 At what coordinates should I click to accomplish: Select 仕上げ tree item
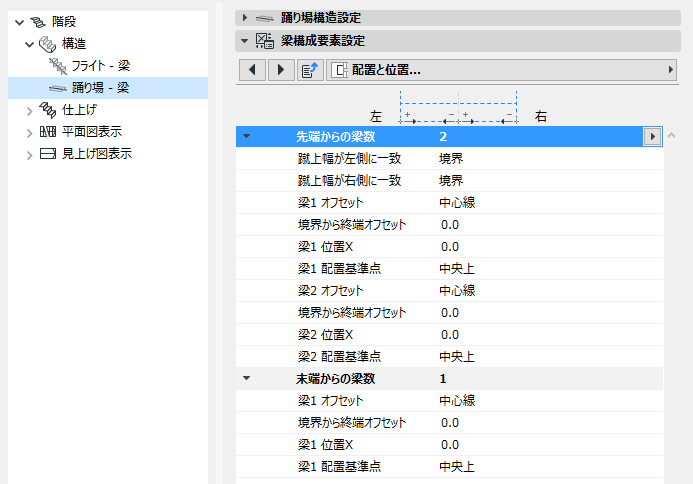(79, 110)
